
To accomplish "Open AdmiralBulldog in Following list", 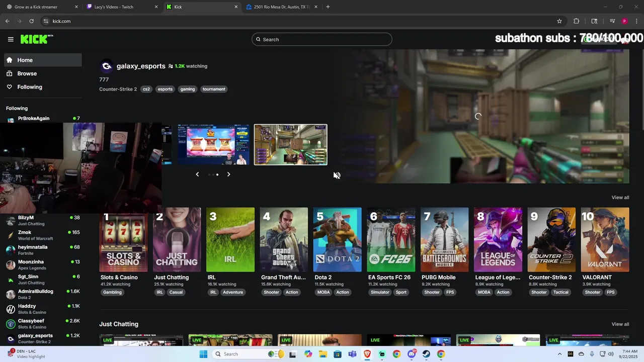I will click(43, 294).
